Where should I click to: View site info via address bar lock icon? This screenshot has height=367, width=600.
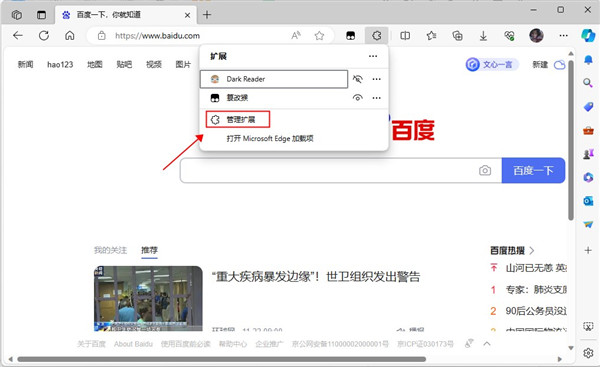pos(101,36)
